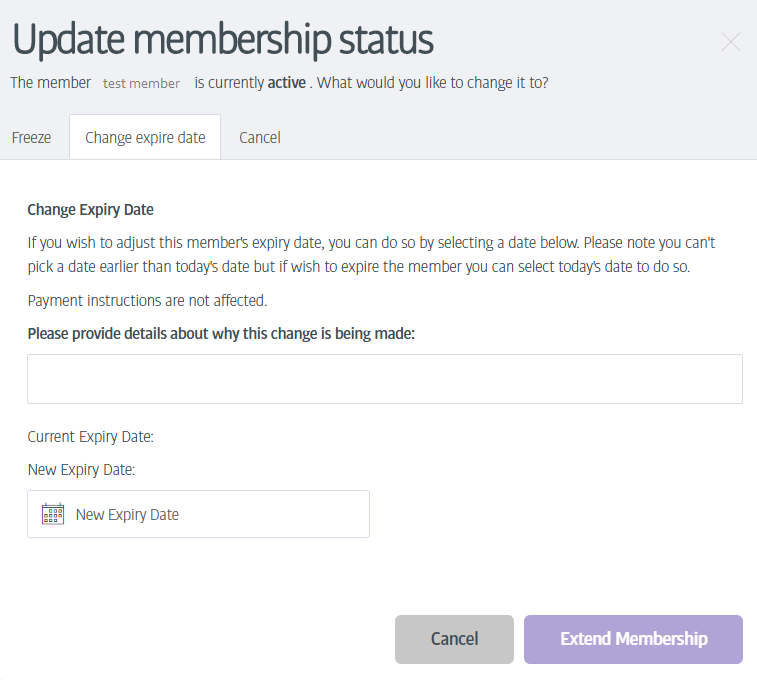Click the Current Expiry Date label
The image size is (757, 680).
point(90,437)
